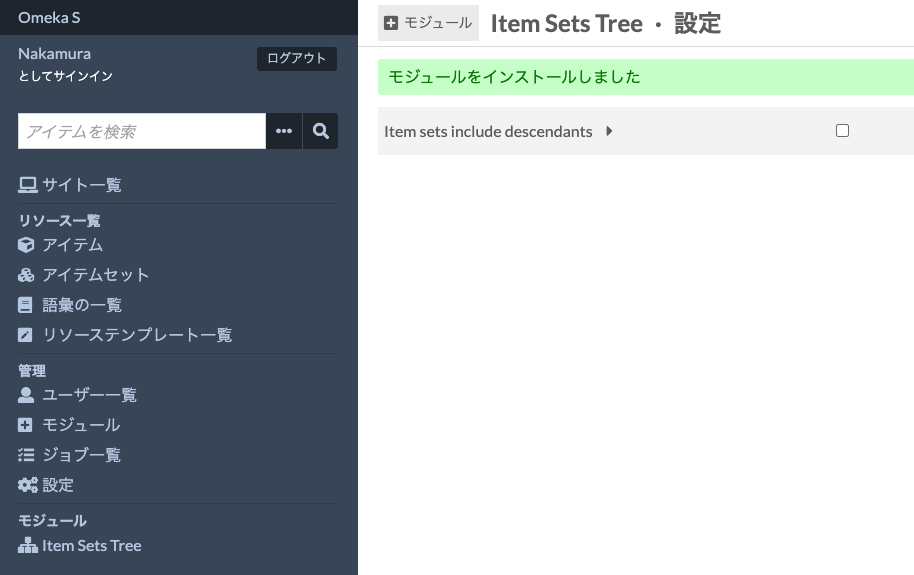Open advanced search ellipsis button

(x=284, y=131)
